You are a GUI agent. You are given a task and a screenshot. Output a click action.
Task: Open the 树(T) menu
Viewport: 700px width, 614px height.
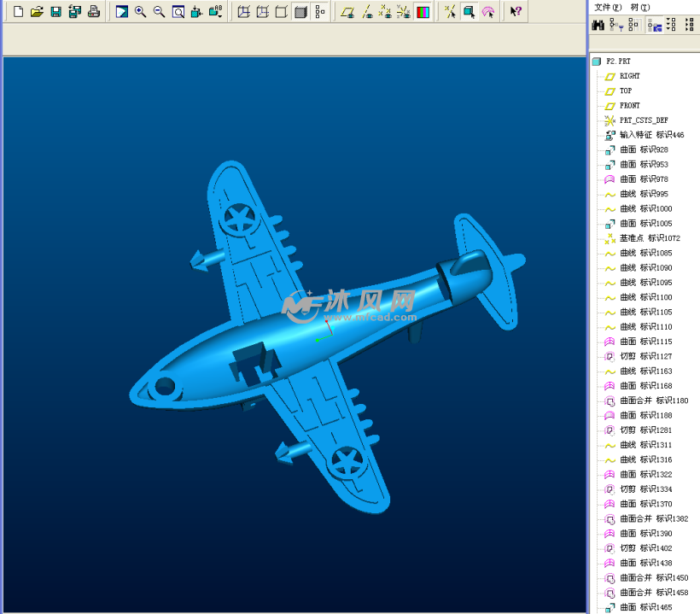[639, 7]
